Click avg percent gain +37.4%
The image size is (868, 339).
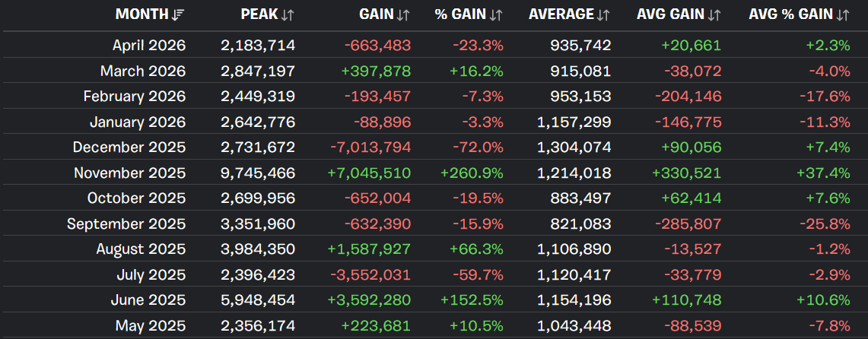click(823, 173)
